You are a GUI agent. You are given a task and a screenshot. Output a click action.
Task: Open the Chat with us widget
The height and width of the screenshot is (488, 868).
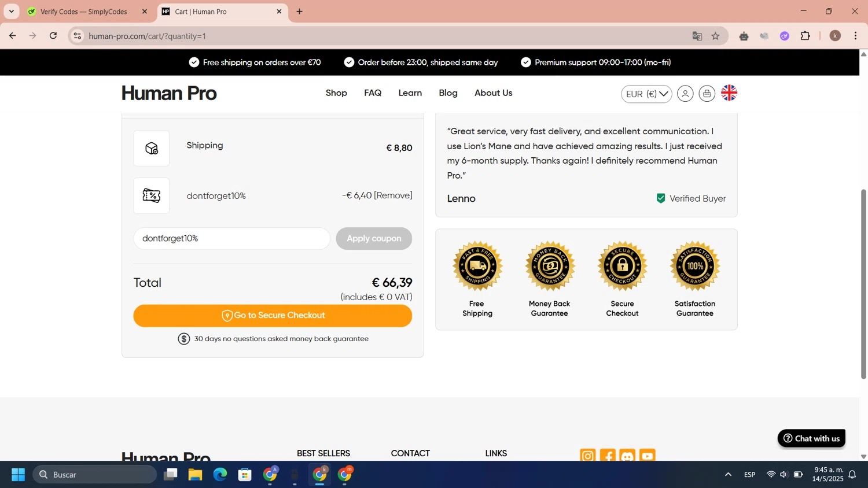[x=811, y=438]
